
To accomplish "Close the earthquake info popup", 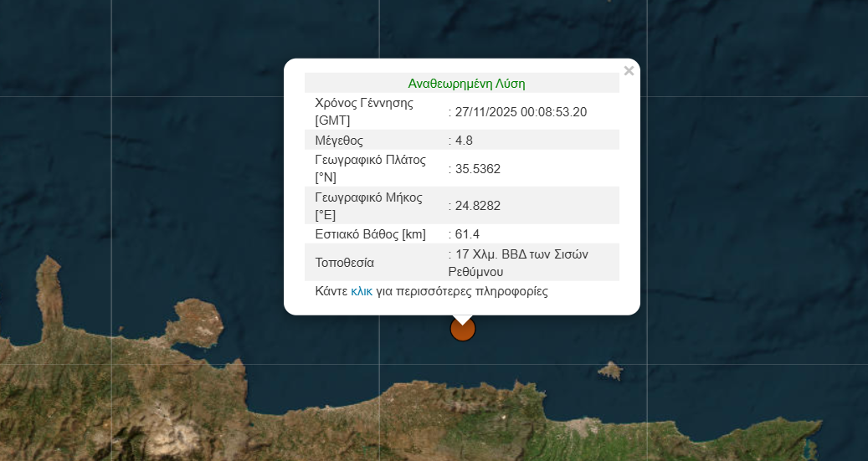I will (x=629, y=71).
